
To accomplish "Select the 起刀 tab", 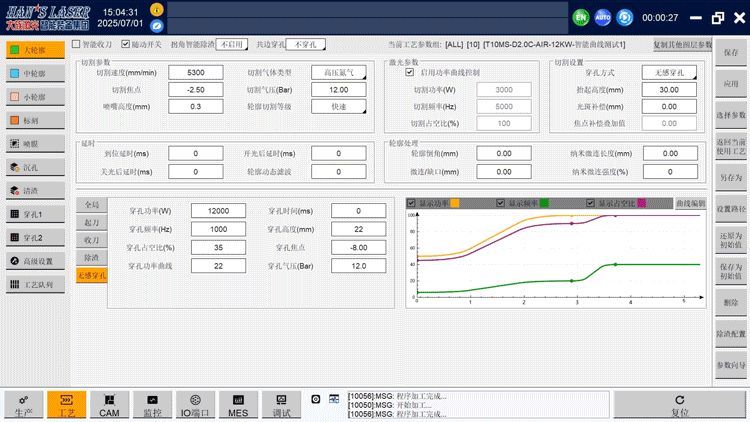I will point(92,221).
